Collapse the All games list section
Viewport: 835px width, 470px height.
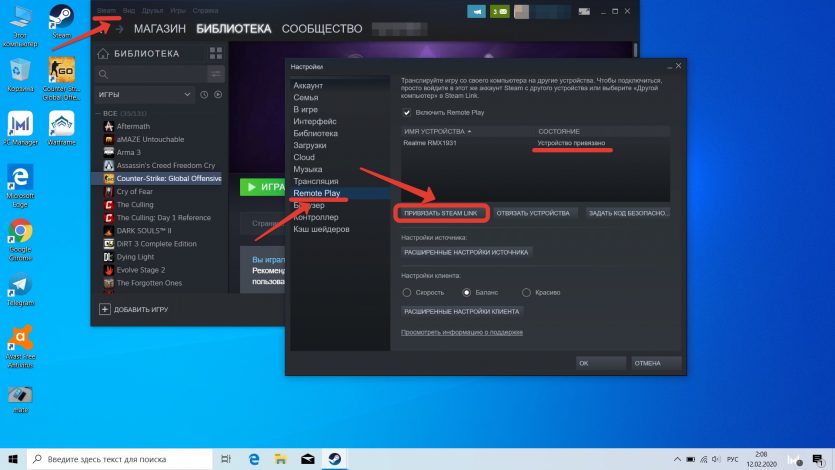[x=98, y=113]
